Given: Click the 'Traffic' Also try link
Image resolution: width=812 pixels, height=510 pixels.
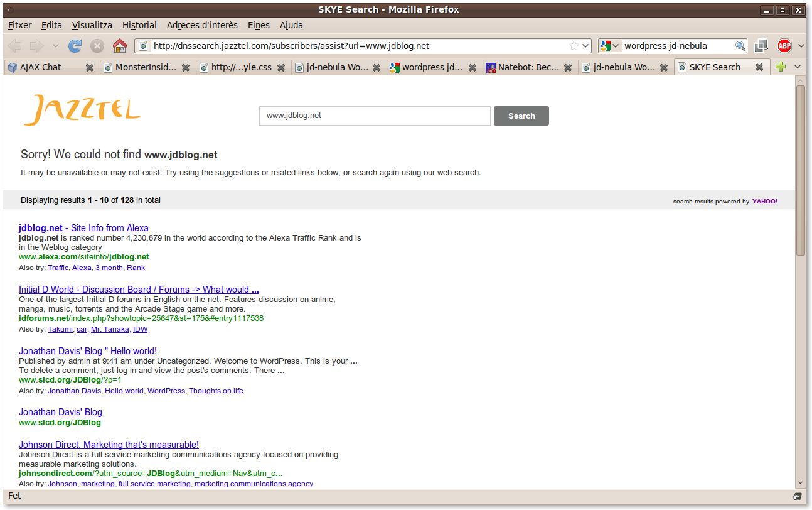Looking at the screenshot, I should 58,268.
